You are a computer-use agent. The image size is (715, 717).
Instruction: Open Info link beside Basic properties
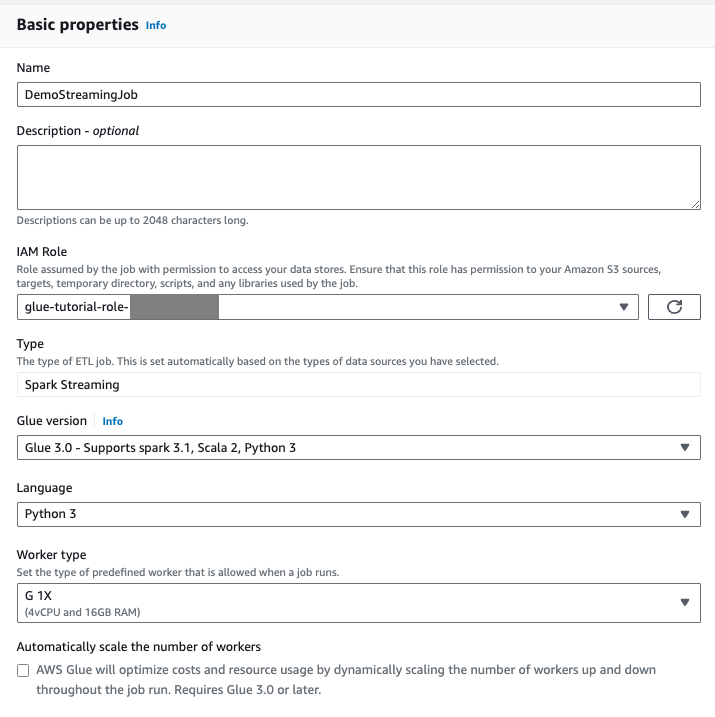tap(156, 25)
